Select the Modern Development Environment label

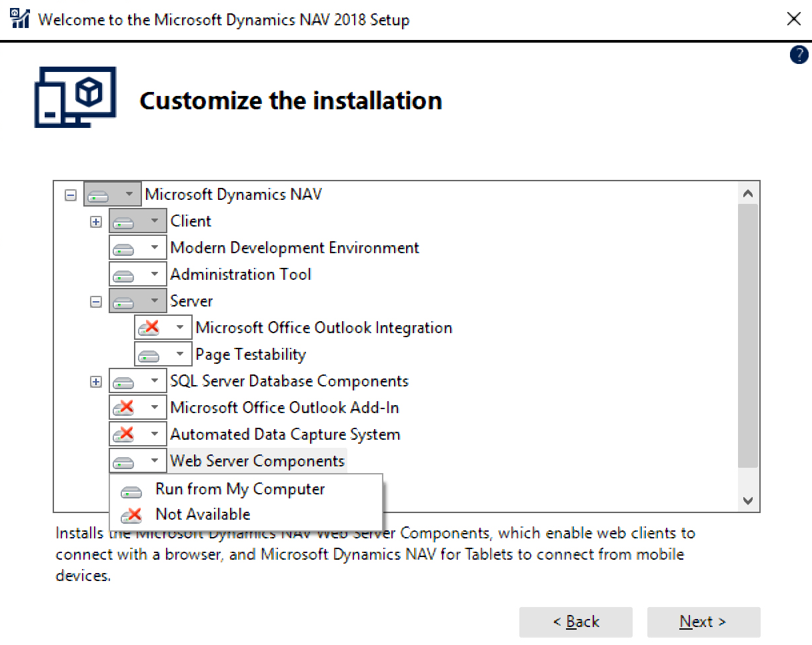pyautogui.click(x=295, y=248)
